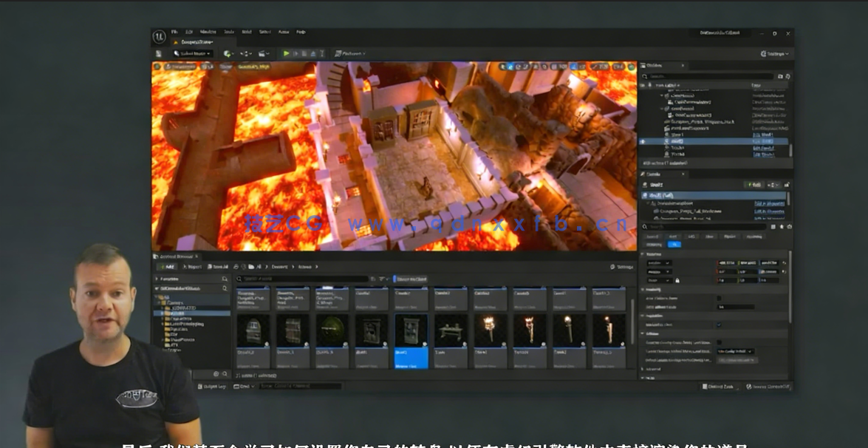Open the Content Drawer at bottom right

pyautogui.click(x=714, y=386)
